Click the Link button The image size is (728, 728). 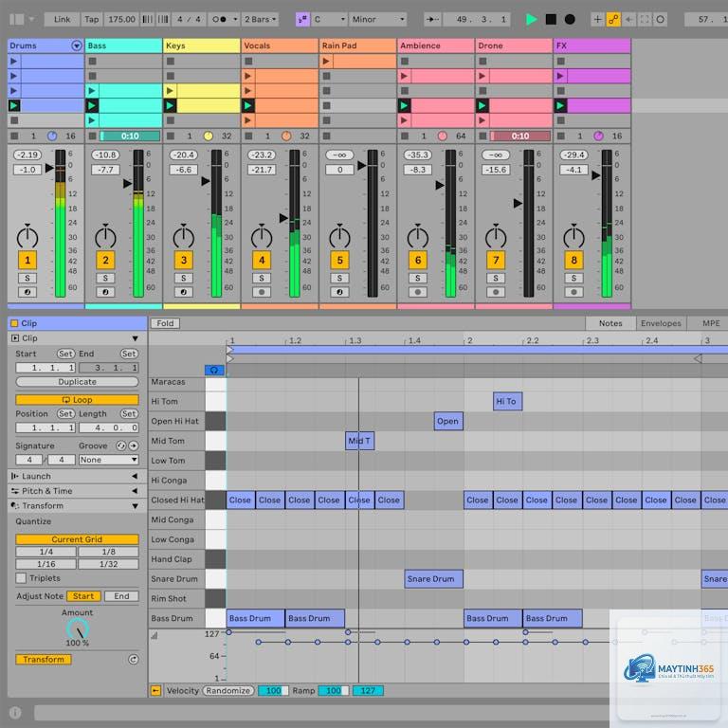62,20
